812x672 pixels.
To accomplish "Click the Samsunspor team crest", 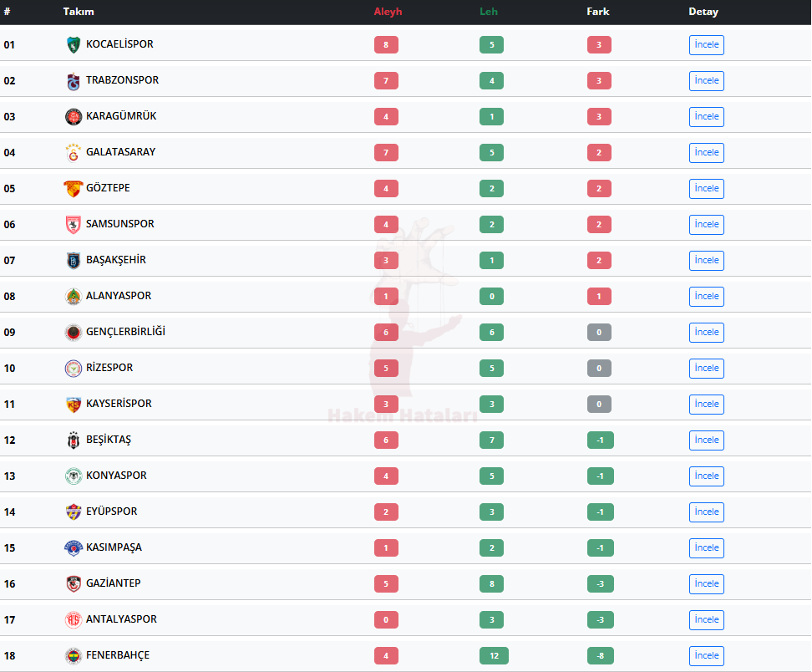I will click(74, 224).
